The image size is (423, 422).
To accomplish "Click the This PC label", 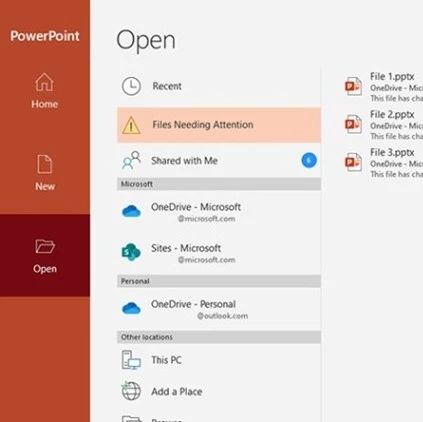I will (166, 360).
